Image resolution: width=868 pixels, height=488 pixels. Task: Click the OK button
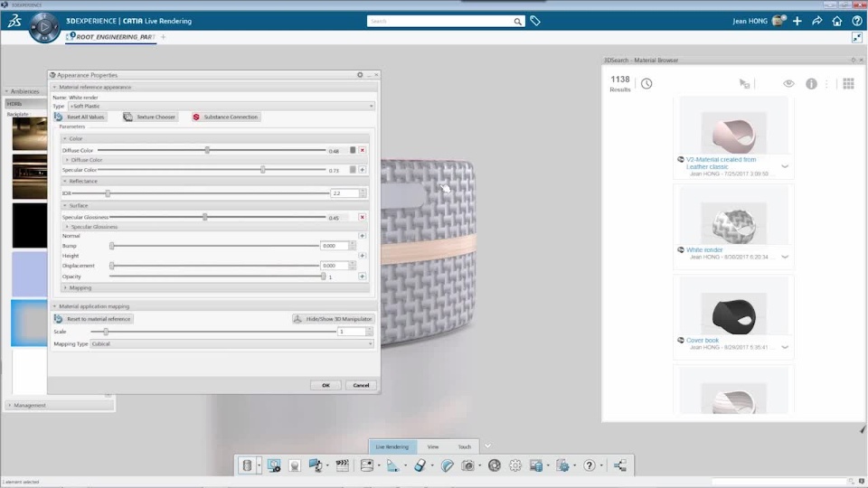pos(325,385)
